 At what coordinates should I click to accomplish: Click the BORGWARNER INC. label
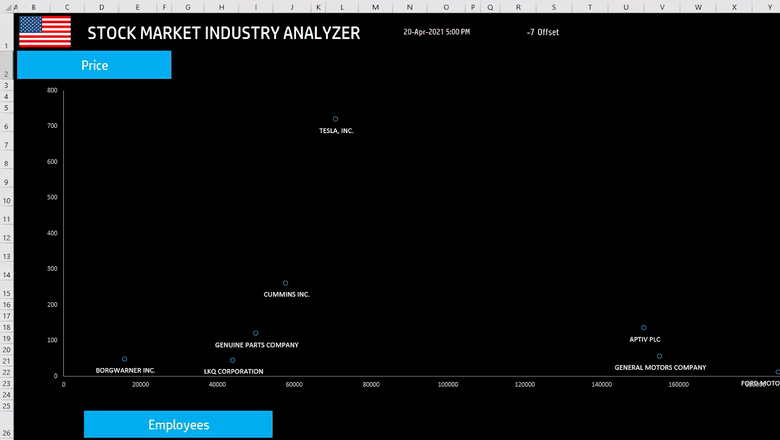coord(125,370)
